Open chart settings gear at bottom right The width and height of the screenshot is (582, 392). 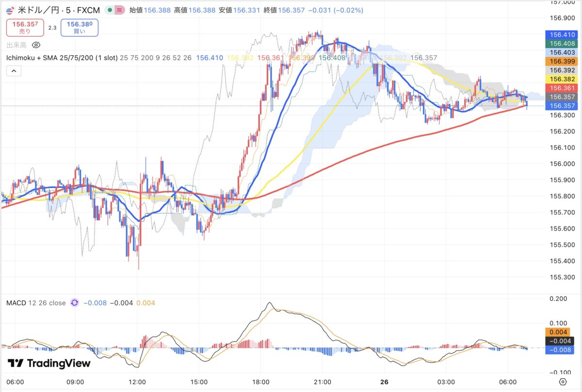pos(563,382)
